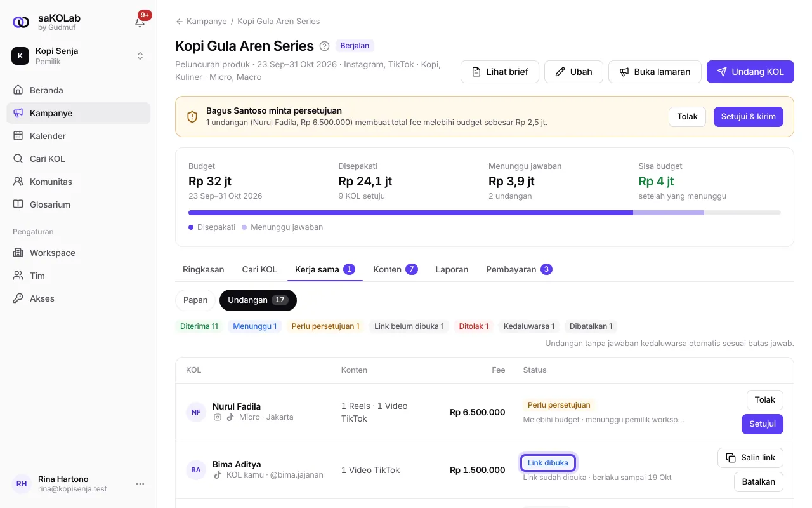
Task: Select the Undangan view toggle
Action: [258, 300]
